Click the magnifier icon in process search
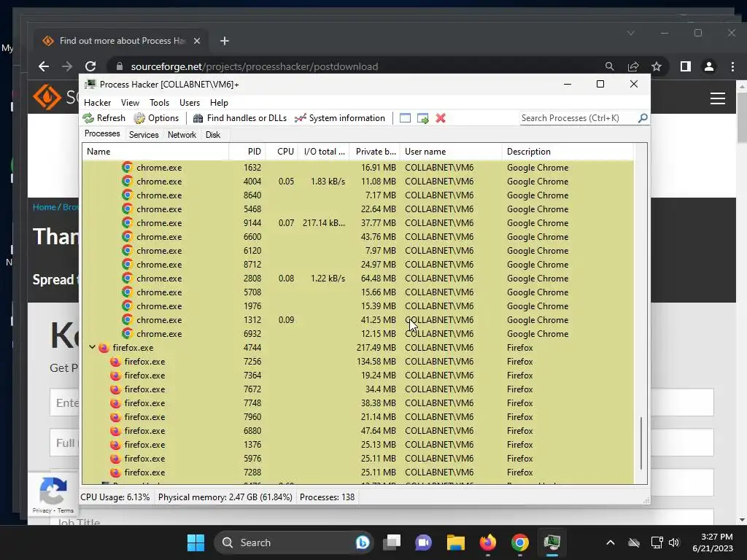747x560 pixels. pos(643,117)
